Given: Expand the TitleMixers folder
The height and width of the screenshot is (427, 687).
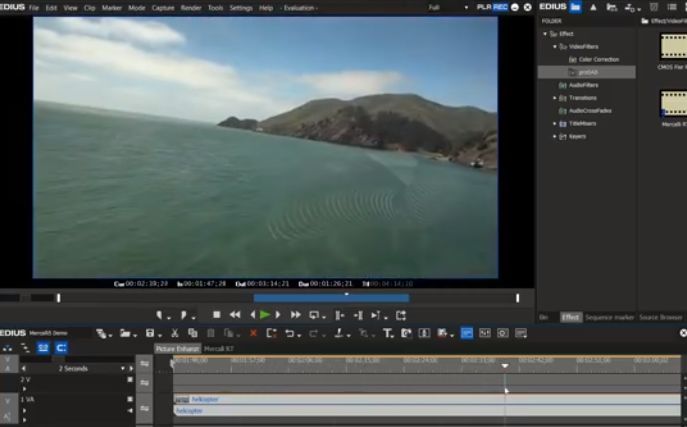Looking at the screenshot, I should [555, 124].
